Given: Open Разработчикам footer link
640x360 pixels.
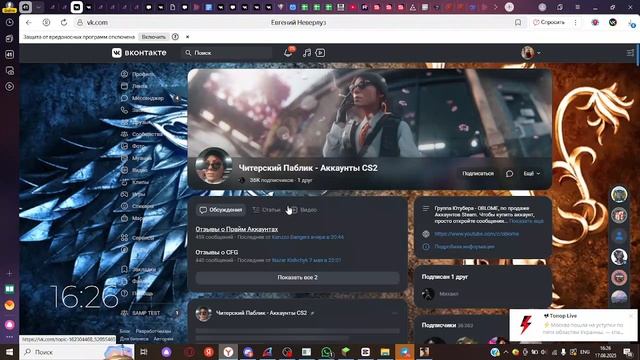Looking at the screenshot, I should [153, 331].
